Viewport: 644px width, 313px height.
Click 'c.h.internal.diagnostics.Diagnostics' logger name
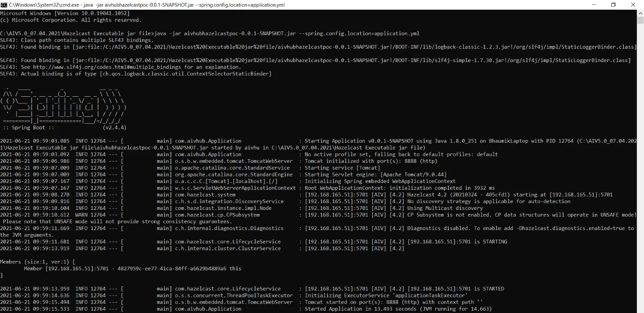coord(229,228)
